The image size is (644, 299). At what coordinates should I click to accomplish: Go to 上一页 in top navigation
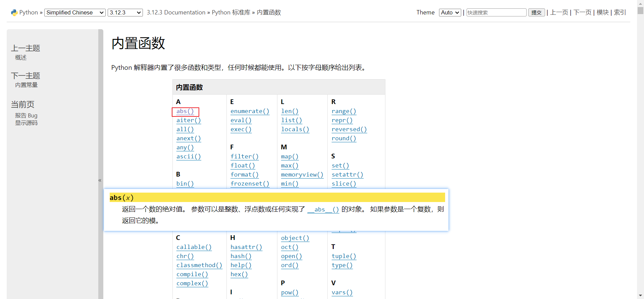click(559, 12)
